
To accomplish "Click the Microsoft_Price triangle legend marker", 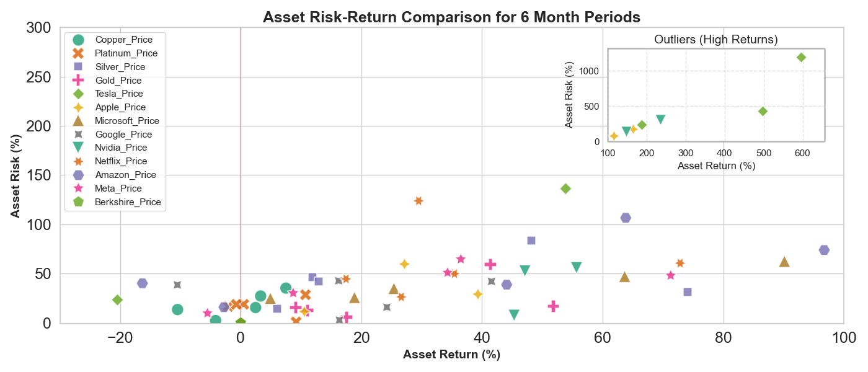I will [78, 120].
